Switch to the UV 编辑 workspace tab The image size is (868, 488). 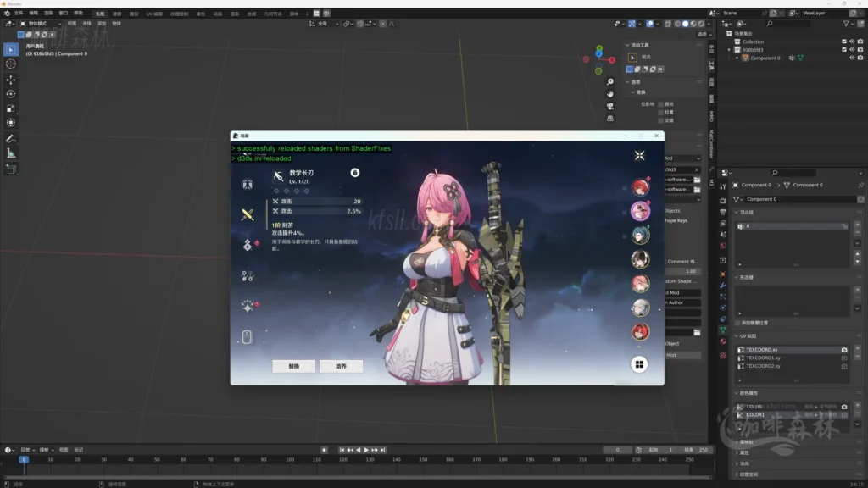click(x=153, y=13)
